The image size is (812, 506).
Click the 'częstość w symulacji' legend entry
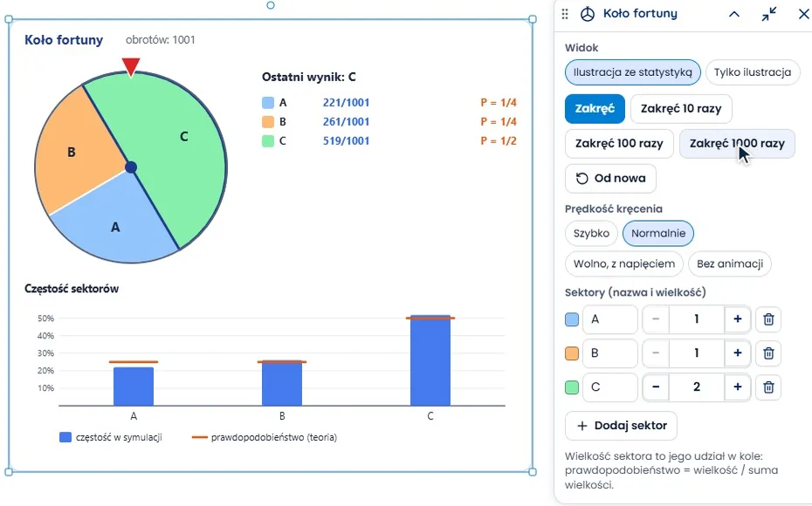pos(111,438)
